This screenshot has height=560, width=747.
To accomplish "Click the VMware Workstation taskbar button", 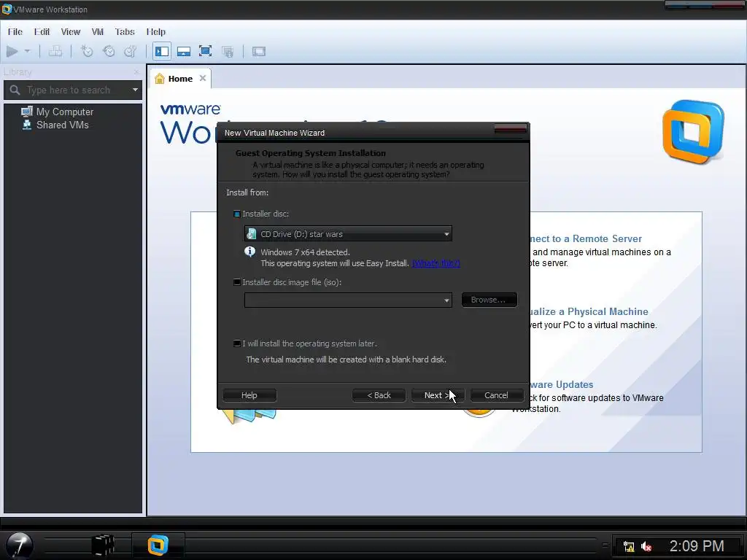I will [x=158, y=545].
